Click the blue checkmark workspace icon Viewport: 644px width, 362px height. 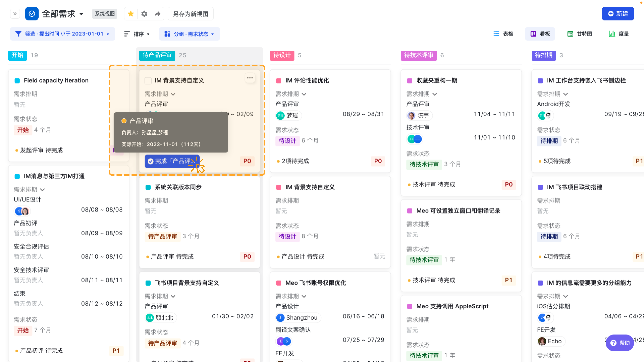(x=32, y=14)
